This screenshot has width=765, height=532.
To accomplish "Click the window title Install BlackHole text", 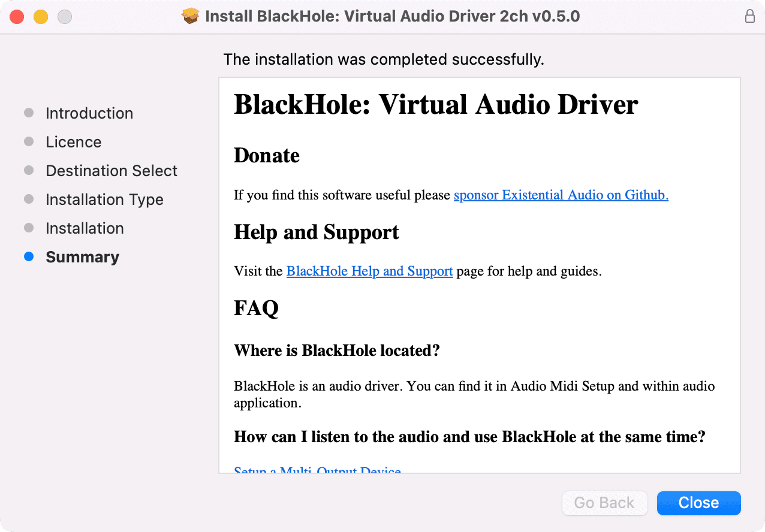I will point(393,16).
